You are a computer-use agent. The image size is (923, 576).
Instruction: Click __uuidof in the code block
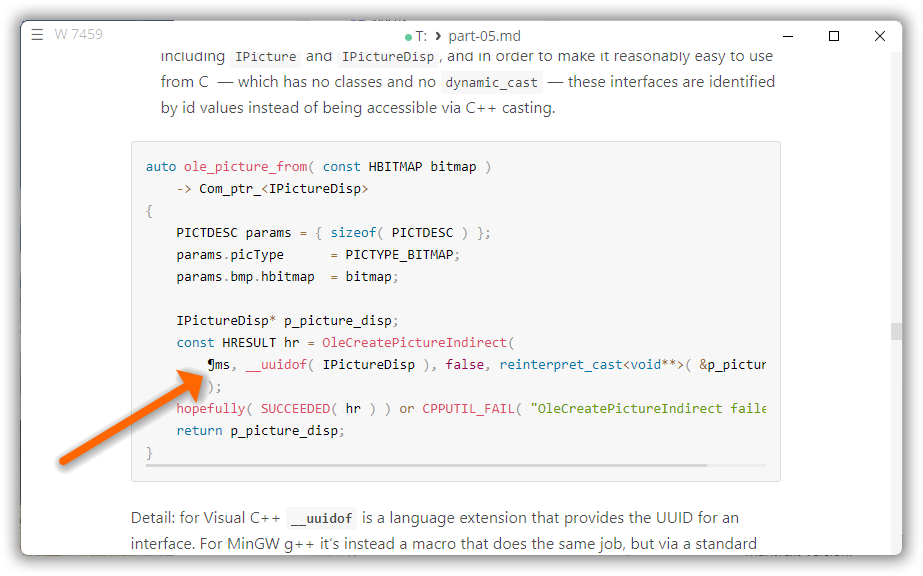(x=276, y=365)
